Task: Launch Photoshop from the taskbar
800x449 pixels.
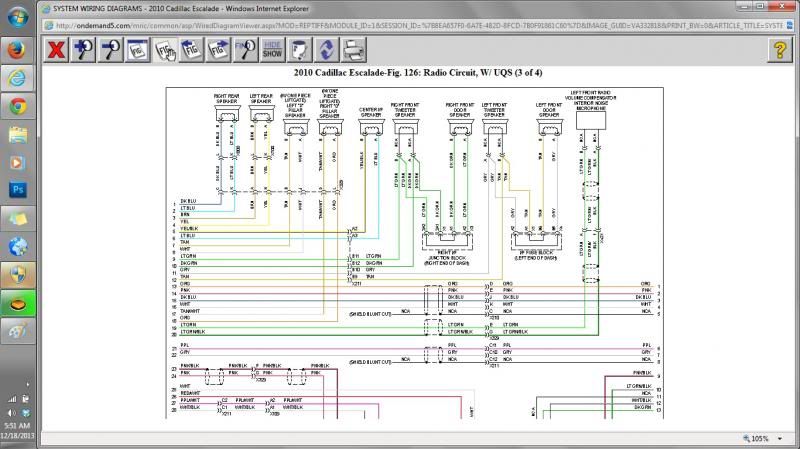Action: coord(17,190)
